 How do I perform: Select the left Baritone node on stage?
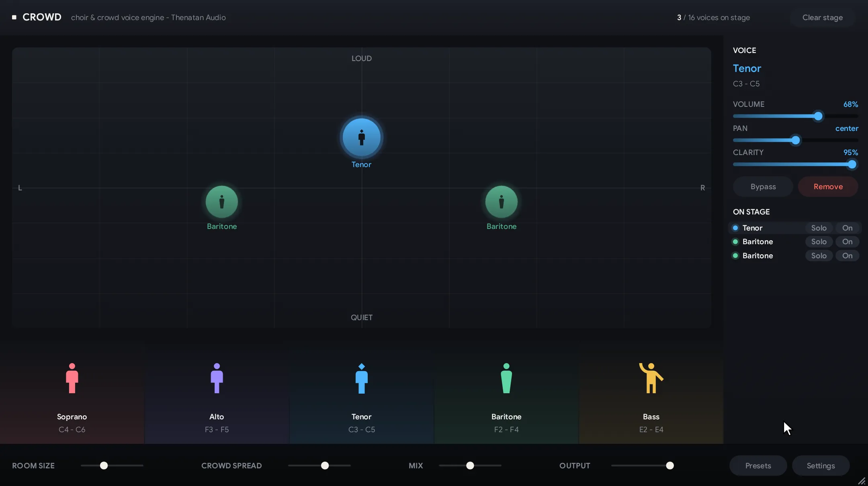[222, 202]
